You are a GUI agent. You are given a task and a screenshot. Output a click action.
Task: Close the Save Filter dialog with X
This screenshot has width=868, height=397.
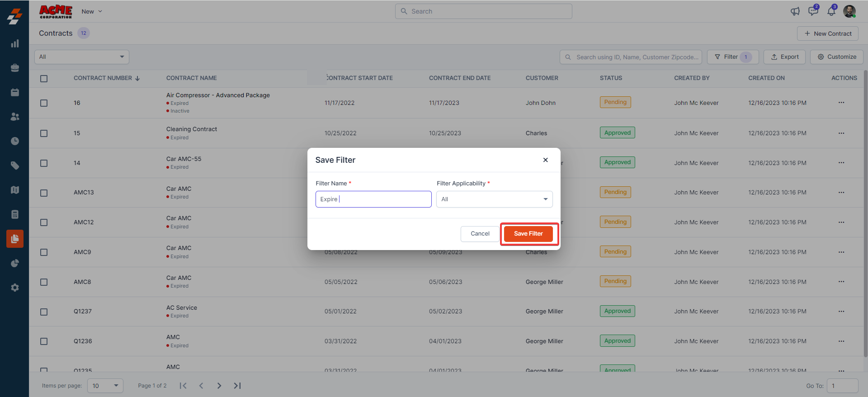545,160
